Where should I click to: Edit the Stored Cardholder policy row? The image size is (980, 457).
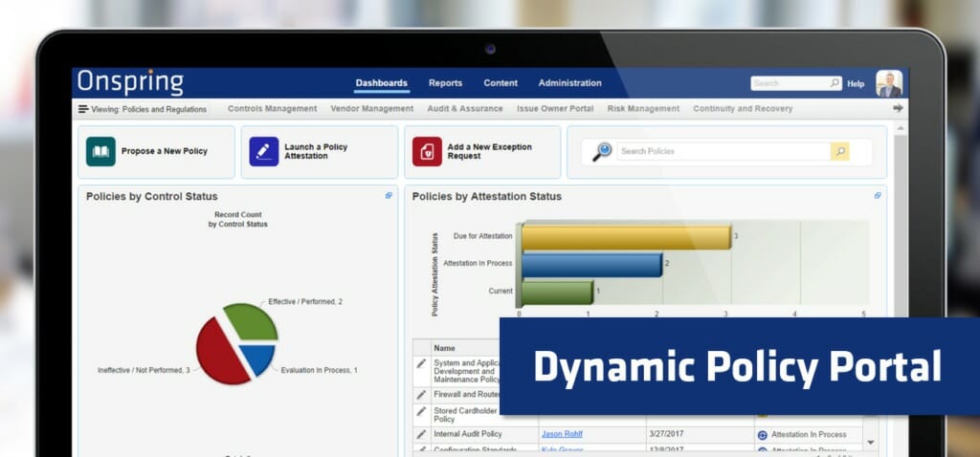421,411
